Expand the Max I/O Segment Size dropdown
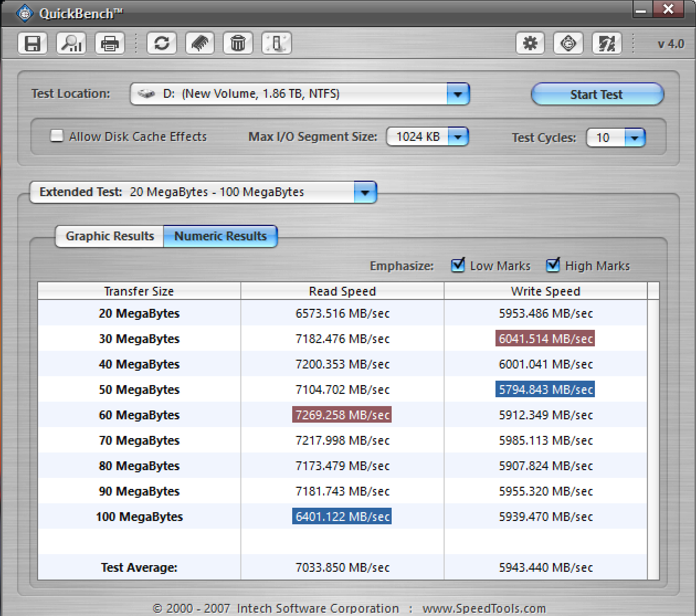Screen dimensions: 696x616 tap(458, 136)
